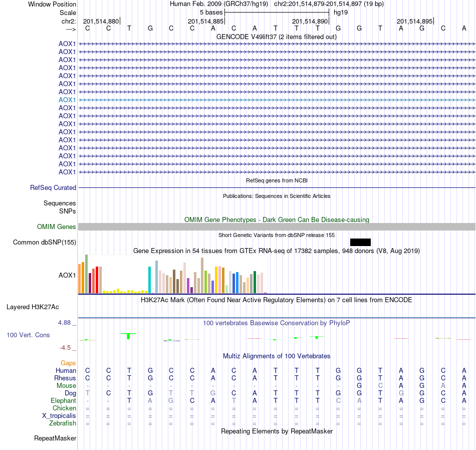Click the Human Feb. 2009 (GRCh37/hg19) text
476x450 pixels.
click(x=219, y=4)
